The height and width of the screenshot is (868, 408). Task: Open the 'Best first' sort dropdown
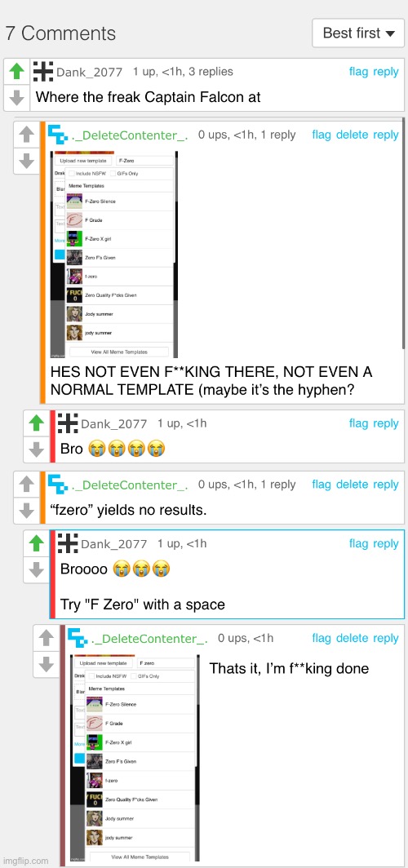pyautogui.click(x=358, y=33)
